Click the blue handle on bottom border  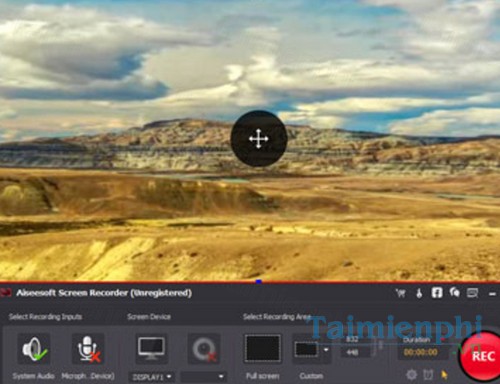pyautogui.click(x=259, y=282)
